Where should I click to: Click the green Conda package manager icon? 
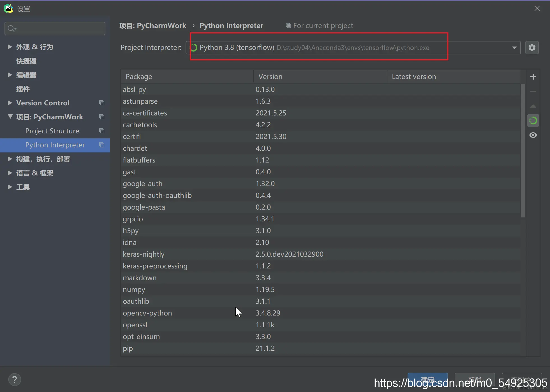point(533,121)
